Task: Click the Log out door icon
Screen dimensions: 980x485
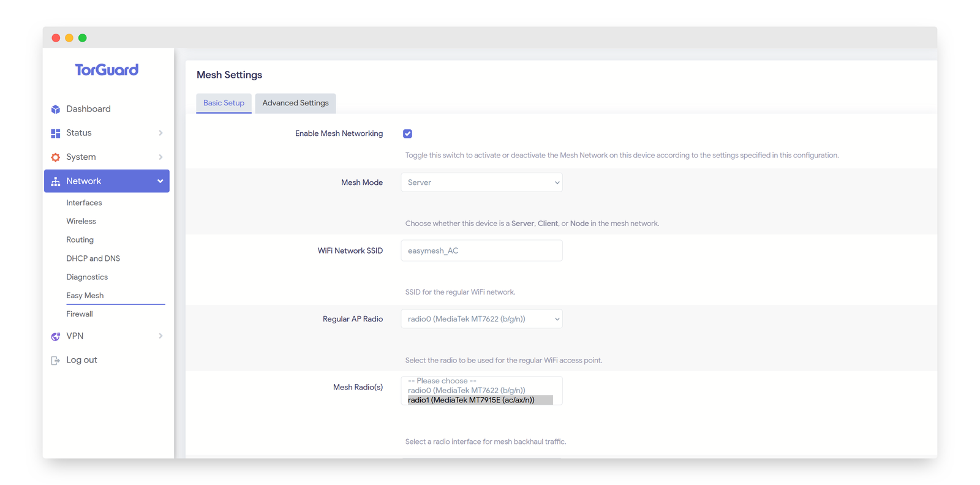Action: pyautogui.click(x=56, y=360)
